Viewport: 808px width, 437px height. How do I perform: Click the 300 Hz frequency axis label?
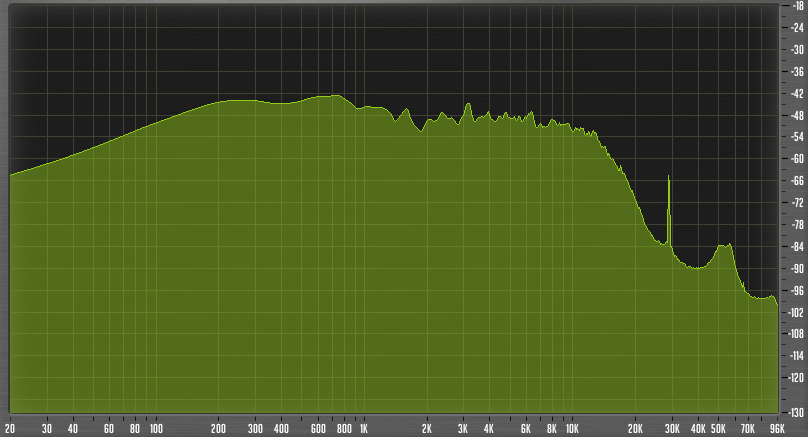(x=255, y=429)
